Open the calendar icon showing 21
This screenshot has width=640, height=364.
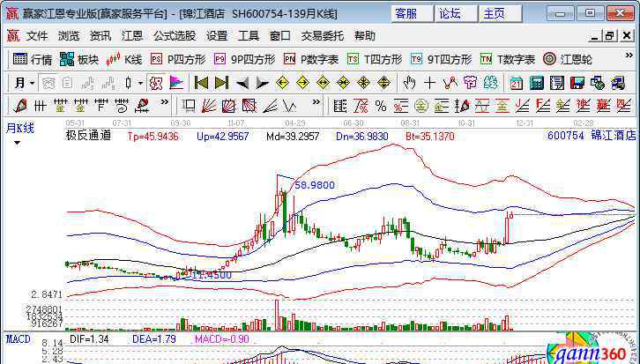pos(517,83)
